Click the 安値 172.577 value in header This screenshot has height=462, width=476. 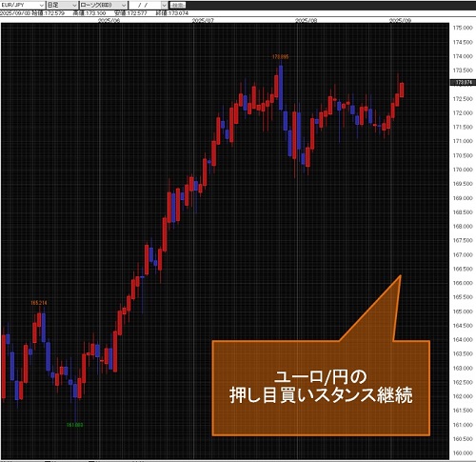[x=130, y=13]
